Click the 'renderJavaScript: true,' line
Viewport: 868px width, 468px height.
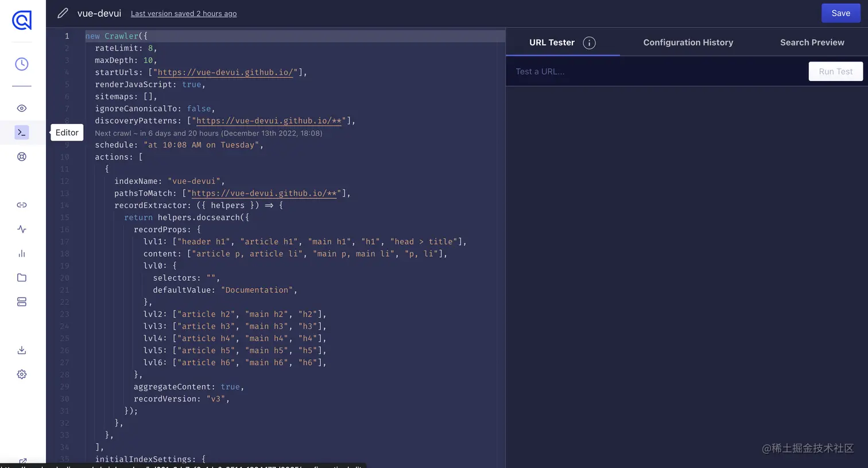pos(150,84)
